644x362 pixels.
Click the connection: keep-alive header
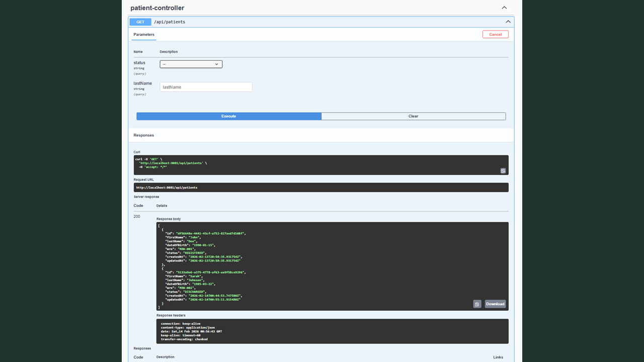point(181,324)
